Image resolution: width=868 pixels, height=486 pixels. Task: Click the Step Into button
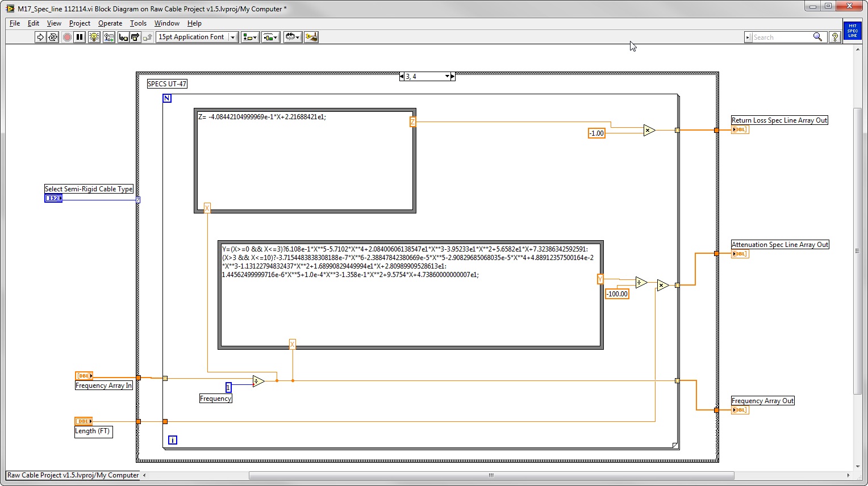tap(123, 37)
